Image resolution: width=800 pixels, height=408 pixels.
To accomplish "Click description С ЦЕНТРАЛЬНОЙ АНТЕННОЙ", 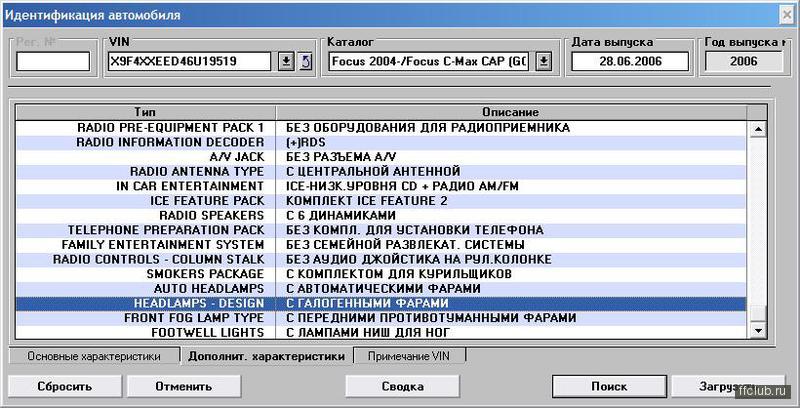I will (x=373, y=171).
